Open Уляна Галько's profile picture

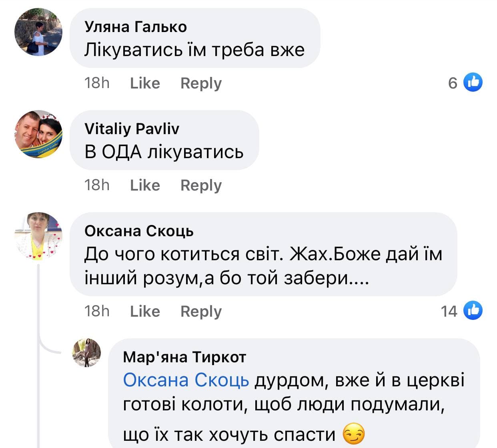38,32
